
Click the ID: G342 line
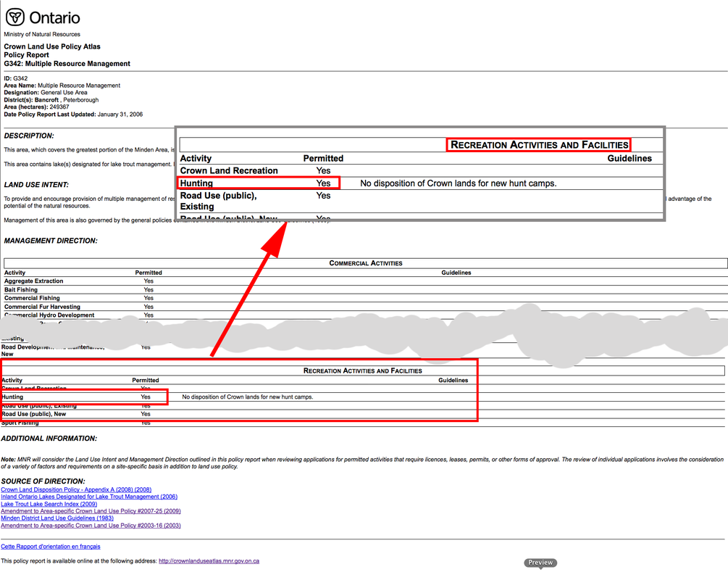[x=16, y=78]
